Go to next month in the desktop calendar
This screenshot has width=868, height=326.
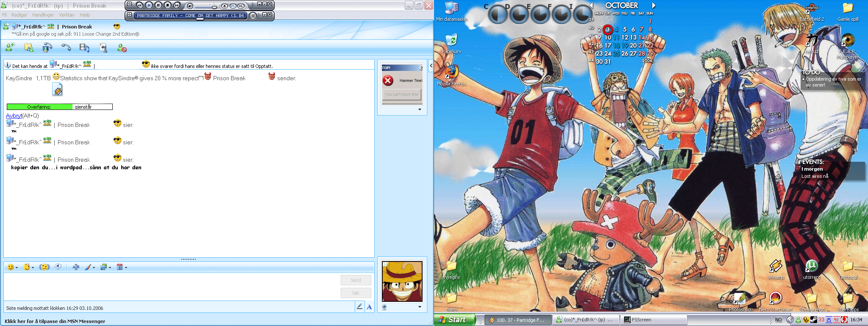click(x=654, y=6)
